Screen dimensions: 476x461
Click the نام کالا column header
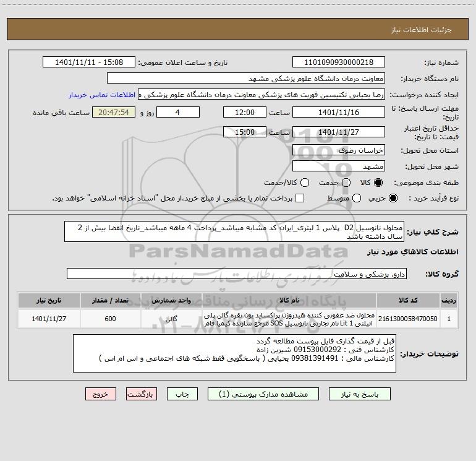(289, 301)
